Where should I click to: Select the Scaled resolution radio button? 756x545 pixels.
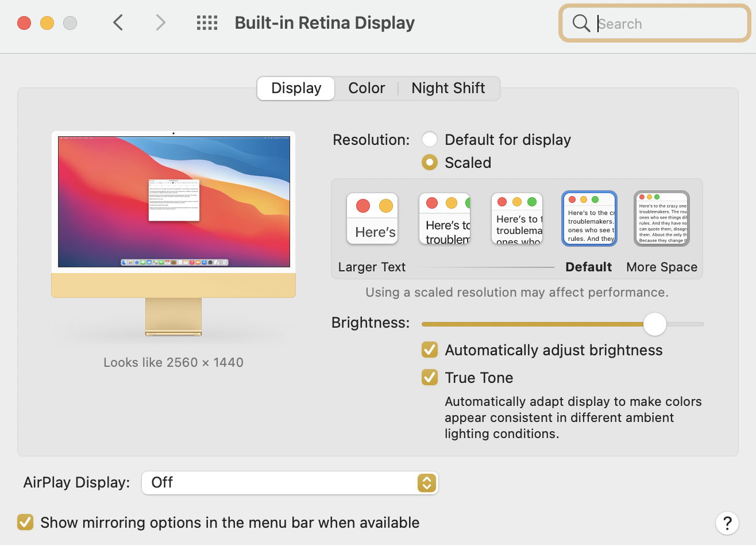(429, 163)
